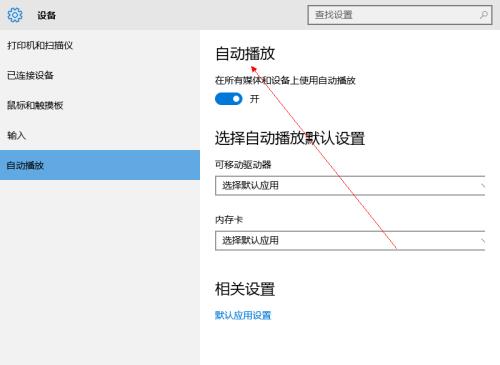Click the search magnifier icon
This screenshot has width=500, height=365.
[x=483, y=15]
